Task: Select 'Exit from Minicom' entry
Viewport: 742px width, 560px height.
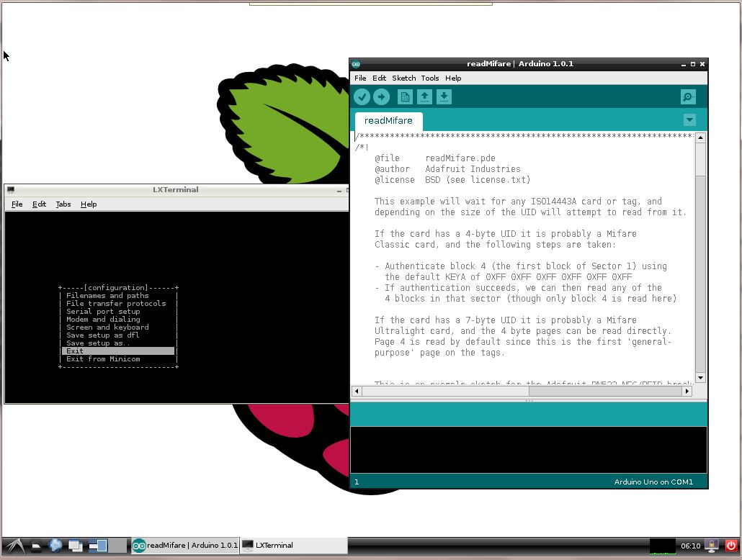Action: point(103,359)
